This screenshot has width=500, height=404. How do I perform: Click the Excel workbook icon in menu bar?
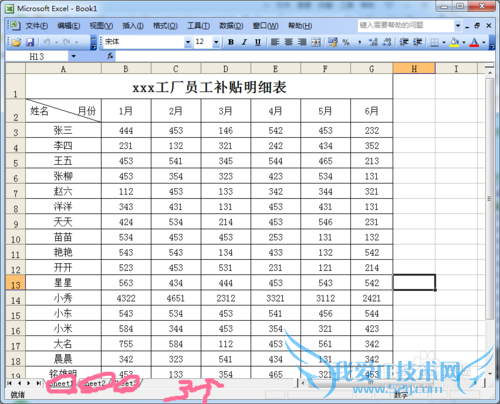[x=14, y=26]
